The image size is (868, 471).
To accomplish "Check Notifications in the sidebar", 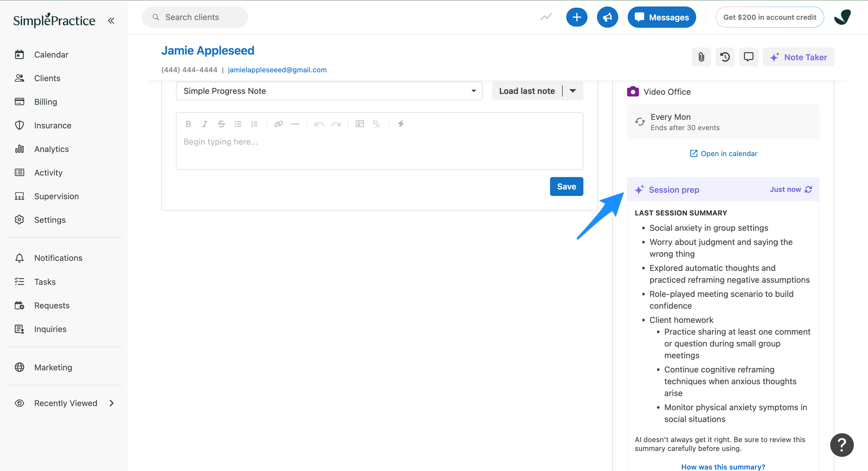I will [58, 258].
